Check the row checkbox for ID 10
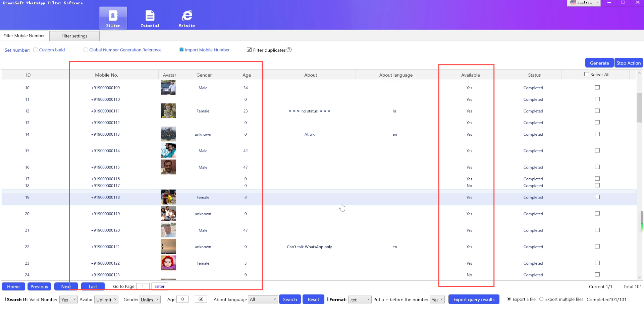This screenshot has width=644, height=312. tap(597, 87)
